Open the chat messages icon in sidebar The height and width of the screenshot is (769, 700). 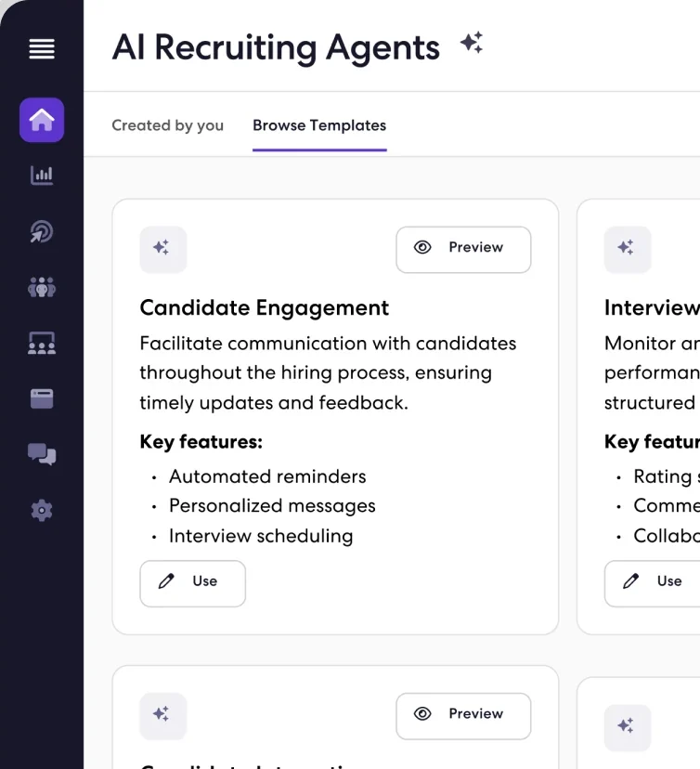[x=42, y=454]
